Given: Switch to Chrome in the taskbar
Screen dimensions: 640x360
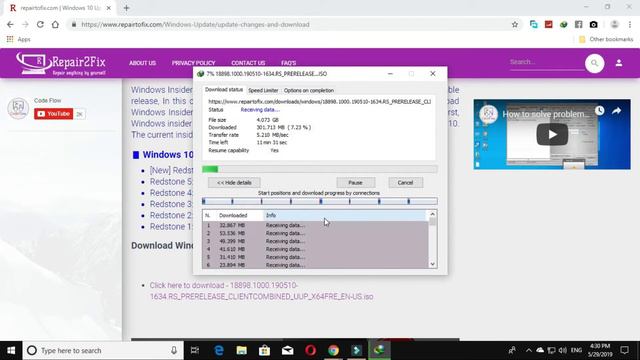Looking at the screenshot, I should 333,350.
